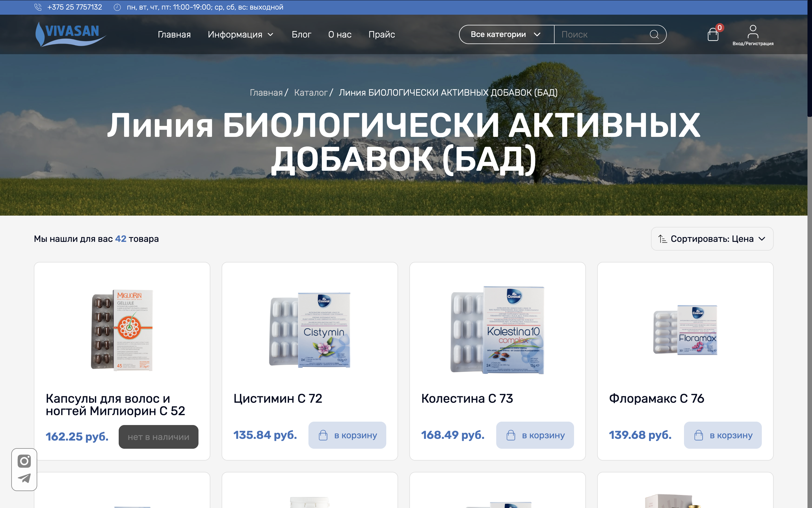Image resolution: width=812 pixels, height=508 pixels.
Task: Open the О нас page
Action: pos(339,34)
